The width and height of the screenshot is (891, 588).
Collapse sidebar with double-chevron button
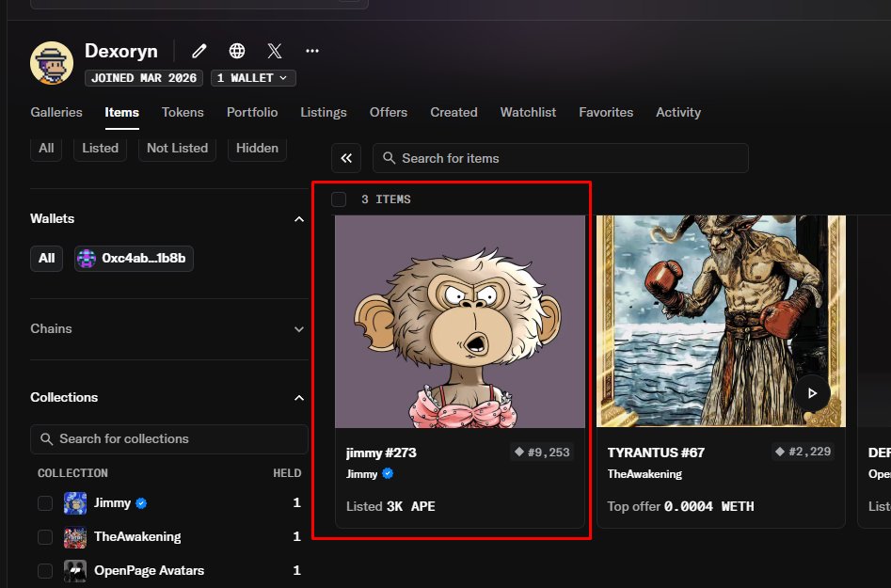(x=346, y=158)
